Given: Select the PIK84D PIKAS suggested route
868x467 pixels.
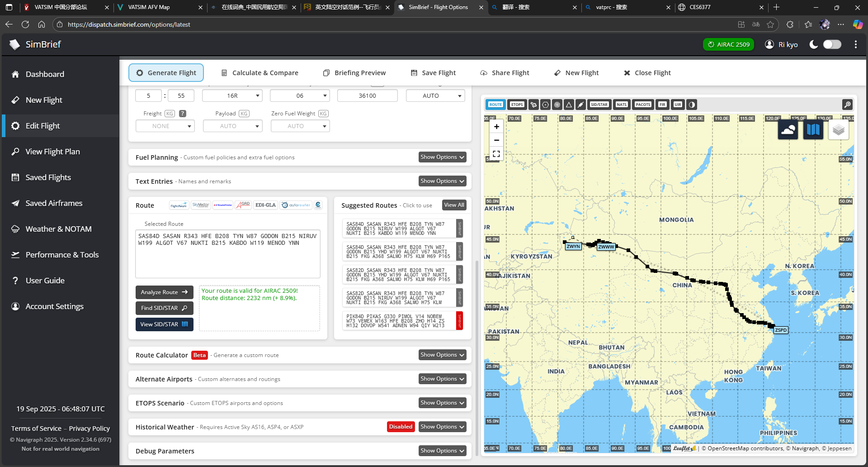Looking at the screenshot, I should (x=398, y=321).
